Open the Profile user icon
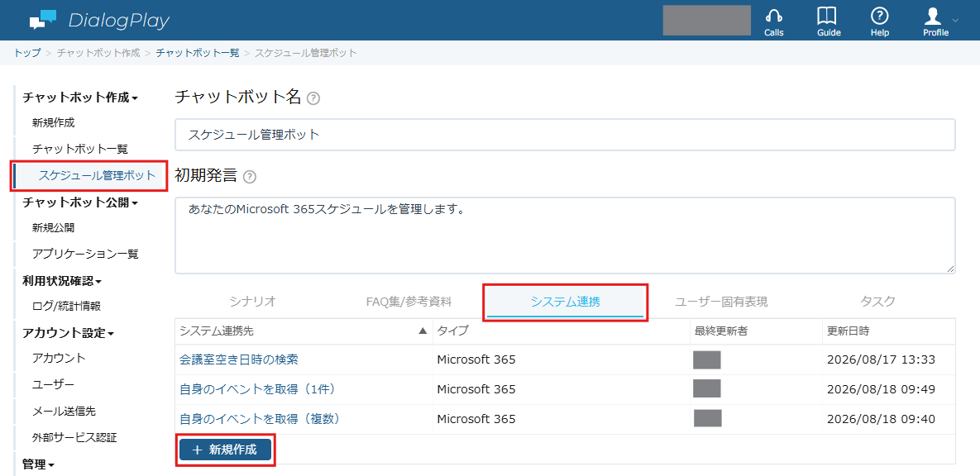The width and height of the screenshot is (980, 476). [x=933, y=17]
